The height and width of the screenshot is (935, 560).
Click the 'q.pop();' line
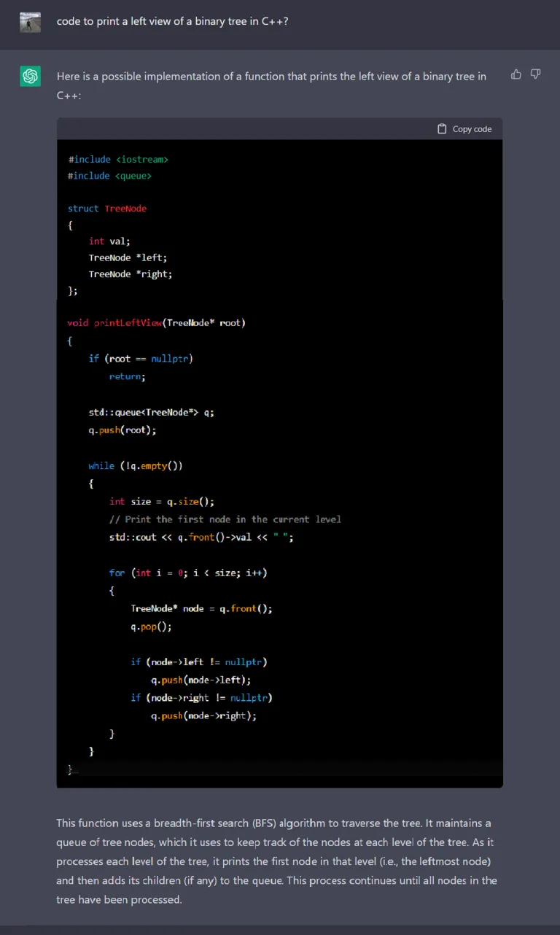(x=152, y=626)
